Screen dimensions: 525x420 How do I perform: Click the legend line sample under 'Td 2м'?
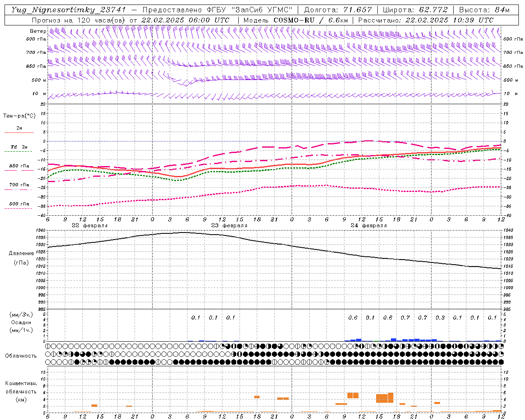[18, 152]
